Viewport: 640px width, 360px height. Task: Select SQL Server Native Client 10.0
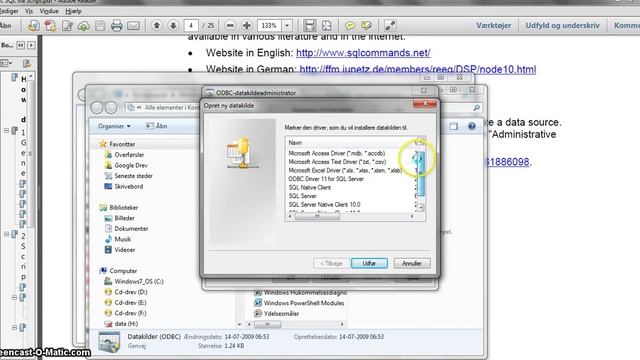324,205
